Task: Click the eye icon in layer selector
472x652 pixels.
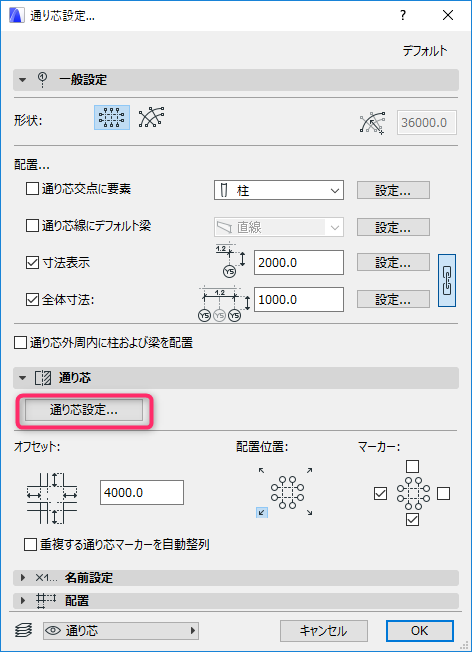Action: coord(53,631)
